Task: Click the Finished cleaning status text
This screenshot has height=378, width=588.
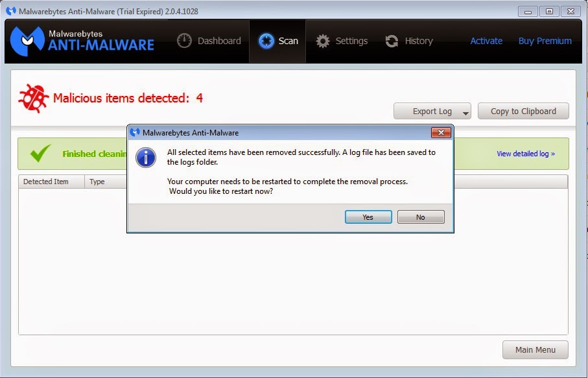Action: tap(95, 154)
